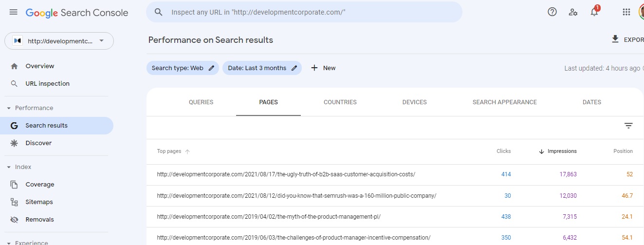Go to the Discover report
The image size is (644, 245).
pyautogui.click(x=38, y=143)
